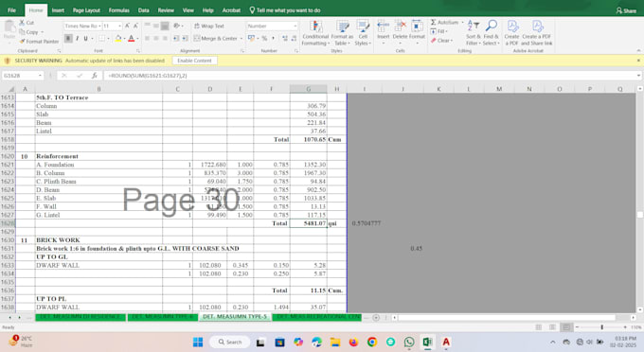Increase font size with the large A
644x352 pixels.
(x=127, y=26)
